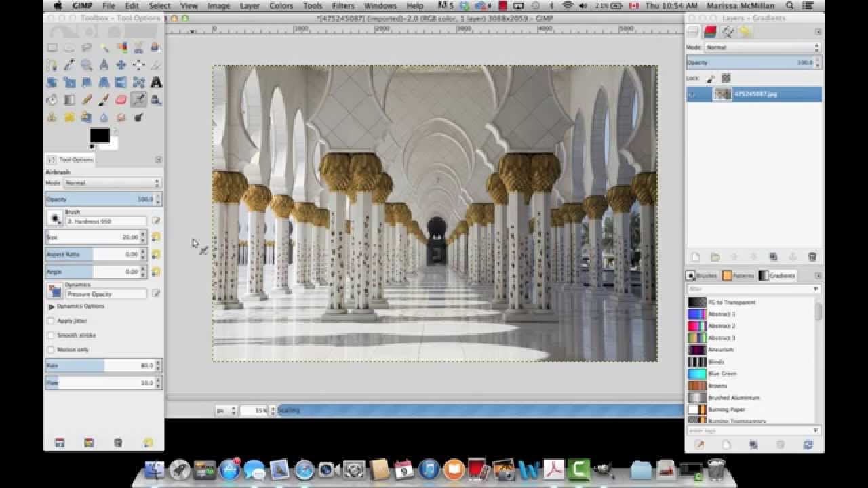Delete the layer with the trash icon
The width and height of the screenshot is (868, 488).
pyautogui.click(x=812, y=257)
